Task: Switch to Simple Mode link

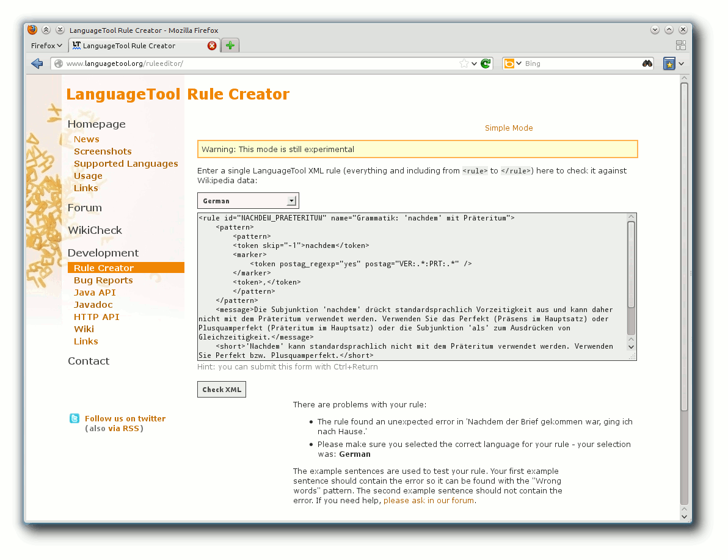Action: [x=508, y=128]
